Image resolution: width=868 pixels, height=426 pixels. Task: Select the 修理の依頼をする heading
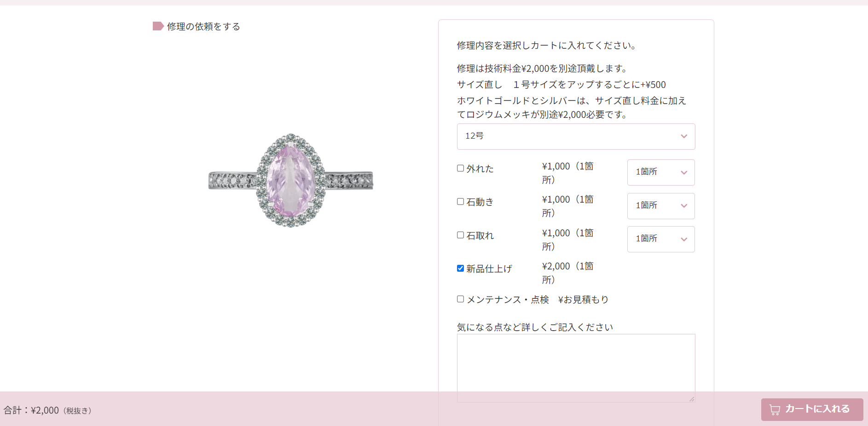coord(203,27)
